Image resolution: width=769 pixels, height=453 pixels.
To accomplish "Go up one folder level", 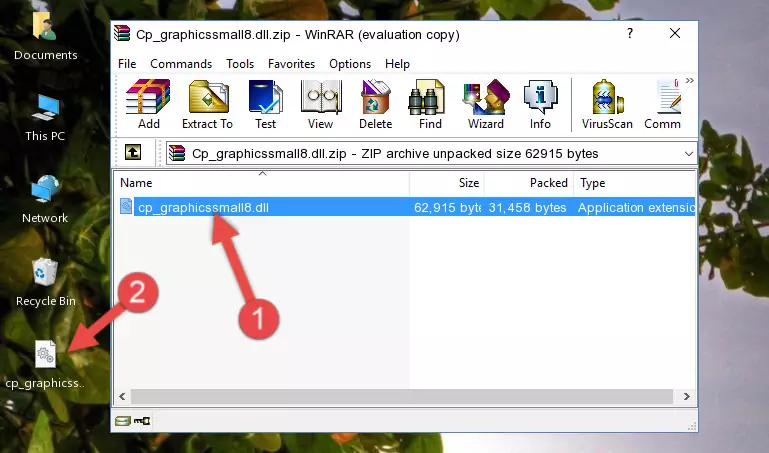I will [133, 152].
